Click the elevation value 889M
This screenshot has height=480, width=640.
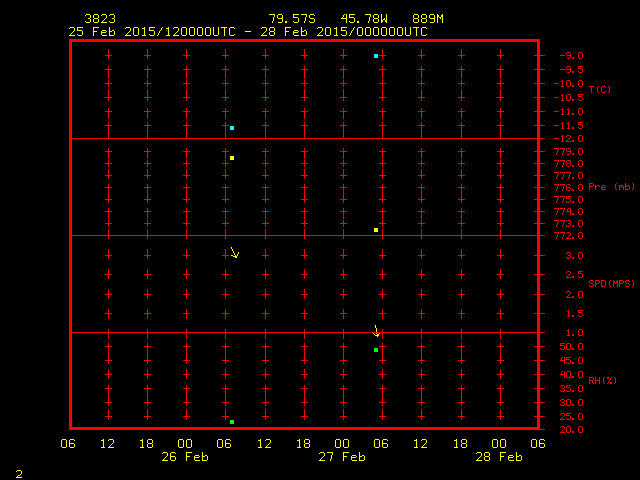(x=428, y=19)
